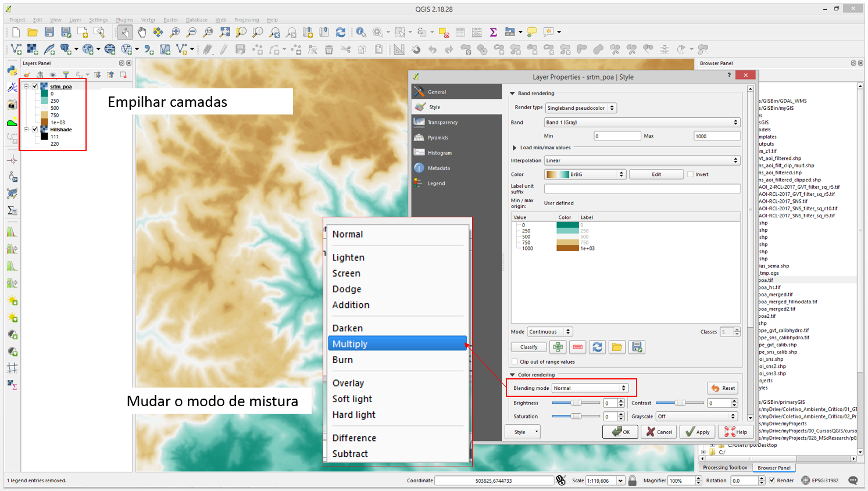Switch to the Transparency tab
This screenshot has height=491, width=868.
442,123
